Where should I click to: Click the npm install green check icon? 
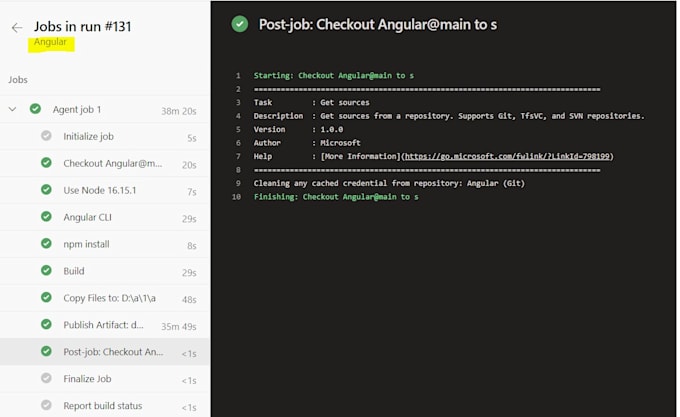(x=46, y=243)
